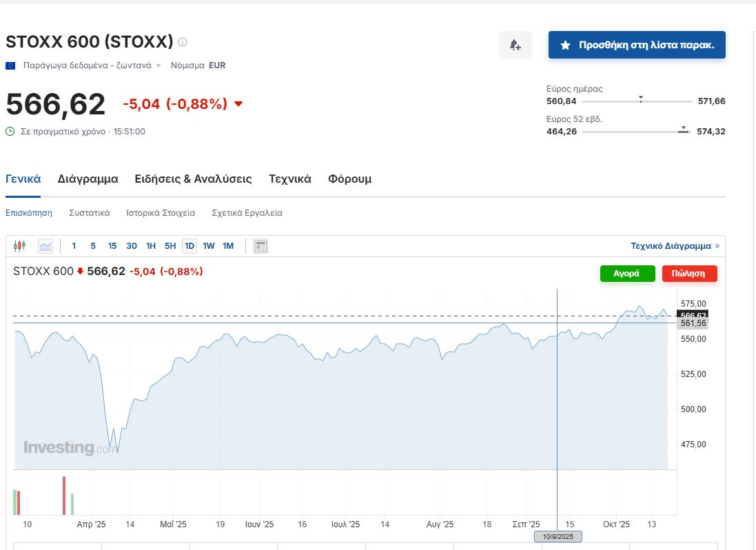756x550 pixels.
Task: Switch to the area chart icon
Action: pyautogui.click(x=45, y=245)
